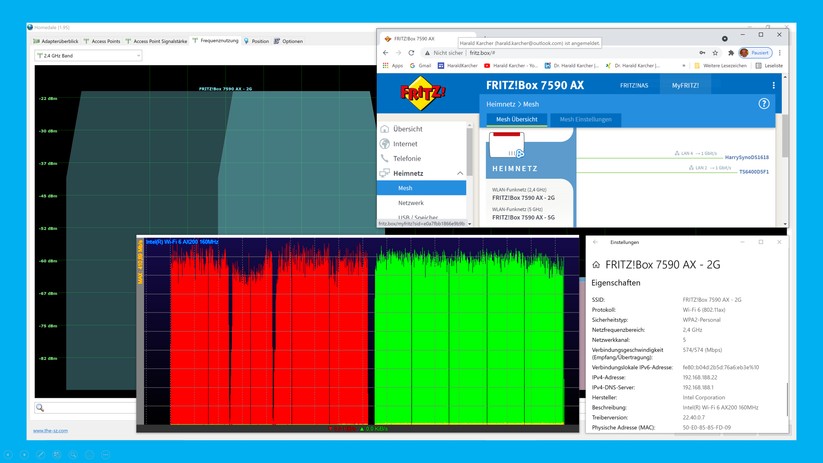Image resolution: width=823 pixels, height=463 pixels.
Task: Click the FRITZ! logo
Action: [x=423, y=93]
